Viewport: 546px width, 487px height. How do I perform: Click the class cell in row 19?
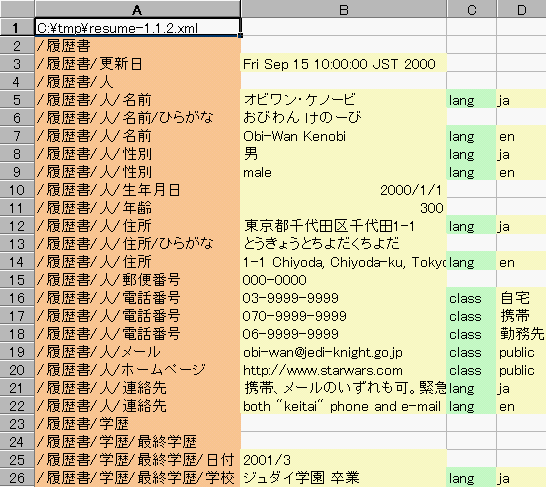point(471,352)
